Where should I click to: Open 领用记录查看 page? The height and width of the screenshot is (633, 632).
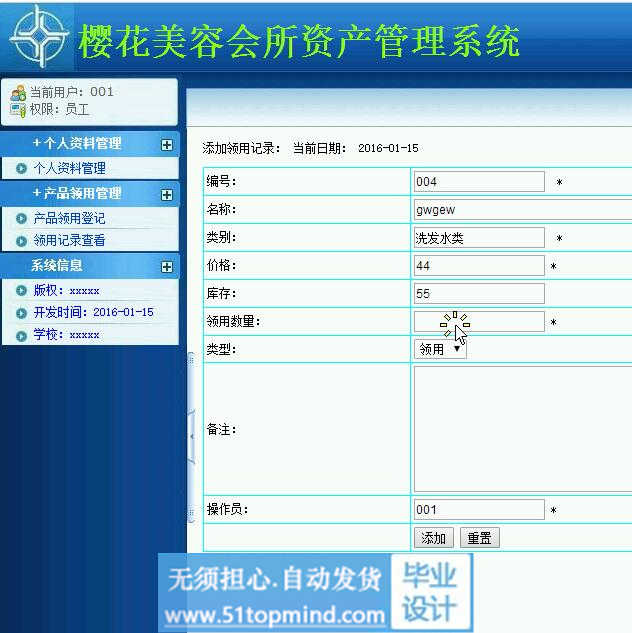coord(69,241)
